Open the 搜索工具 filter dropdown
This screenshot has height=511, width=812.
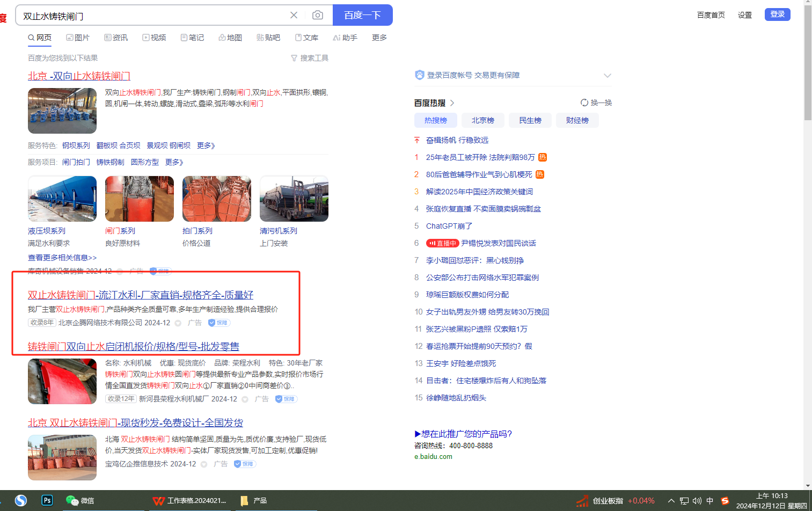click(x=310, y=58)
